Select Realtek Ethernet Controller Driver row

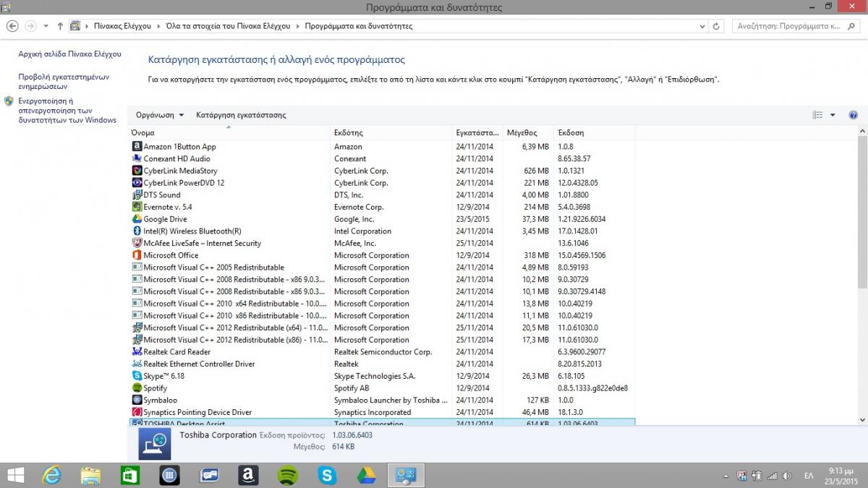coord(382,364)
